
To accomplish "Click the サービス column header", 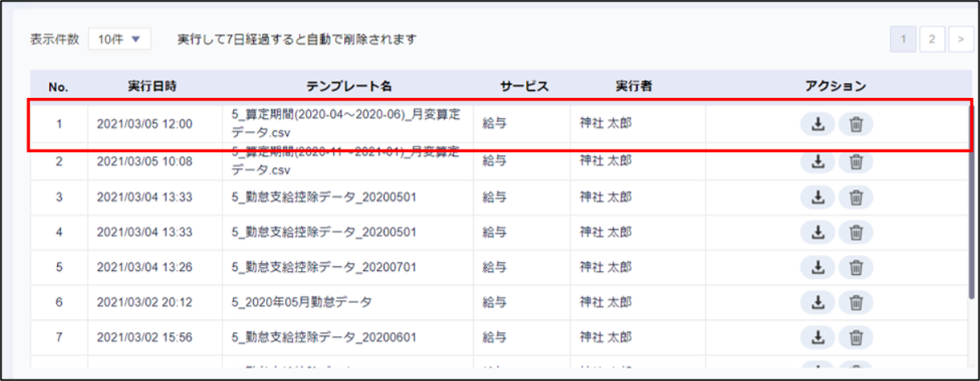I will click(524, 86).
